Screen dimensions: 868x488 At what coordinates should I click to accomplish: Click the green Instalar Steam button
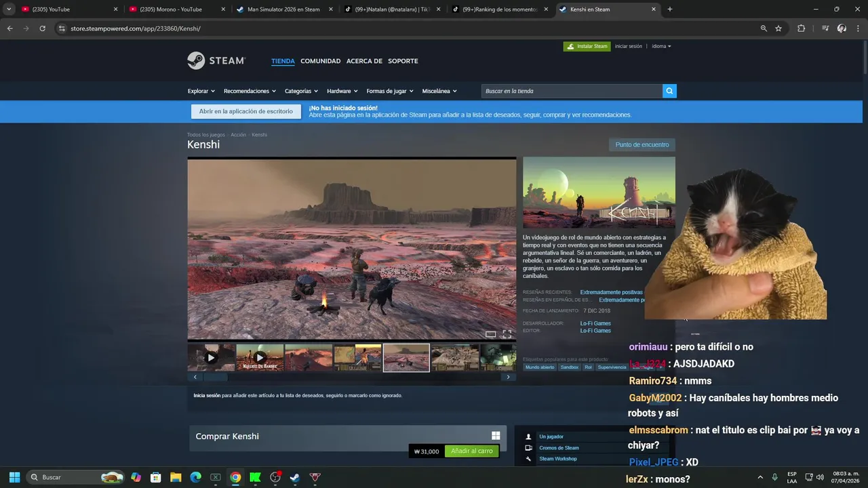pyautogui.click(x=587, y=46)
